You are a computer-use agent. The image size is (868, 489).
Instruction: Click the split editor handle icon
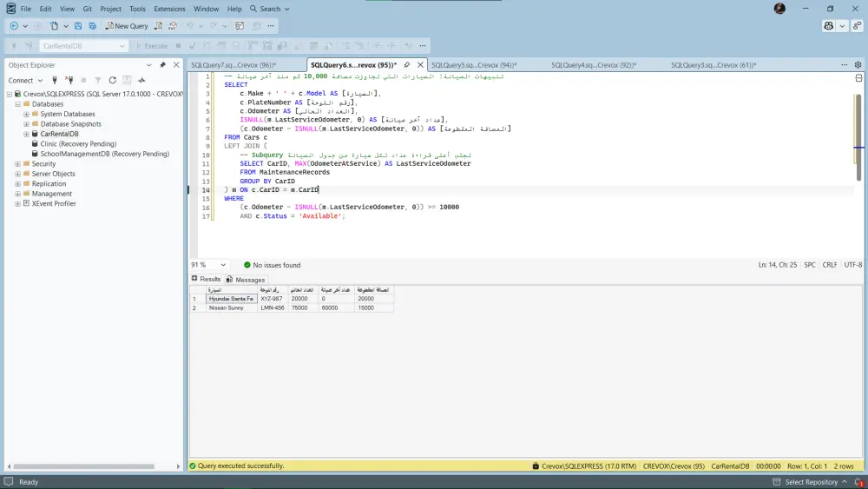pos(858,78)
